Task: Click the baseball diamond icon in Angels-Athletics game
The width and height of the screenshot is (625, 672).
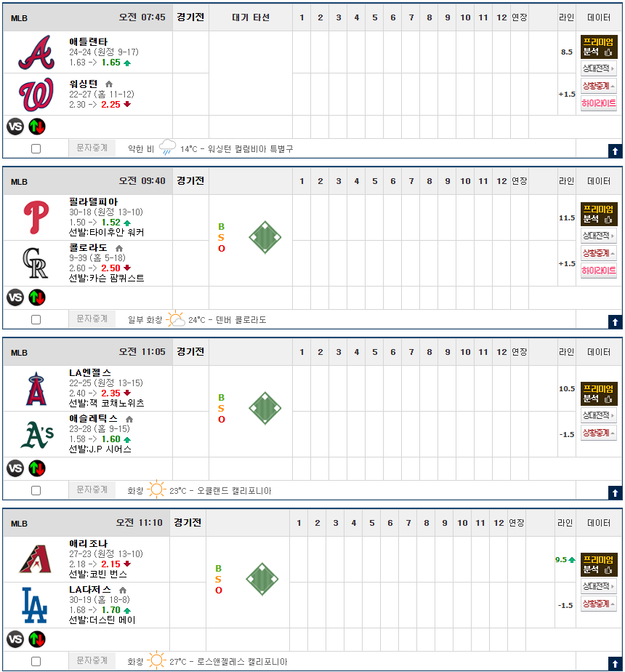Action: [265, 408]
